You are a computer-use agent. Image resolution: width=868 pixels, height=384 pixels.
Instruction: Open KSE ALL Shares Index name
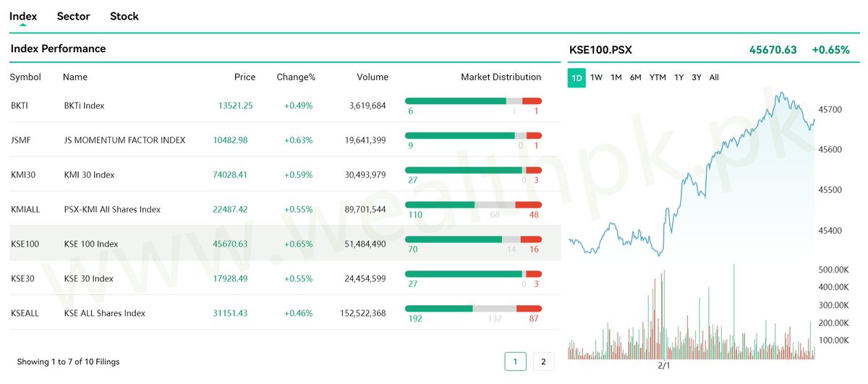[104, 314]
